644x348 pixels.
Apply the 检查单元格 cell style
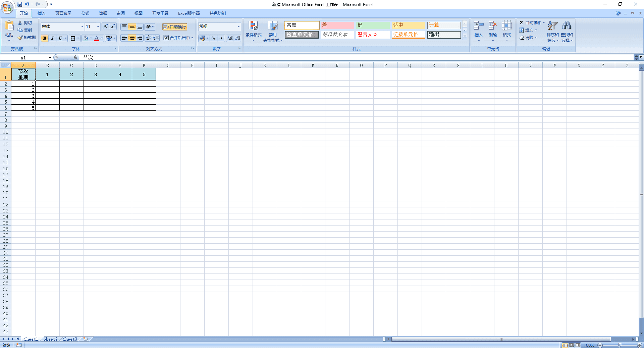(x=302, y=35)
